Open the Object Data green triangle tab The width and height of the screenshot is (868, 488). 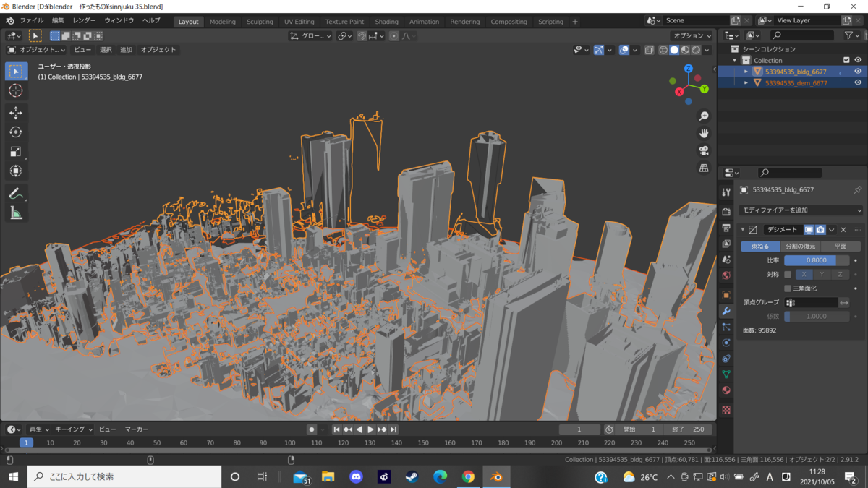(726, 374)
